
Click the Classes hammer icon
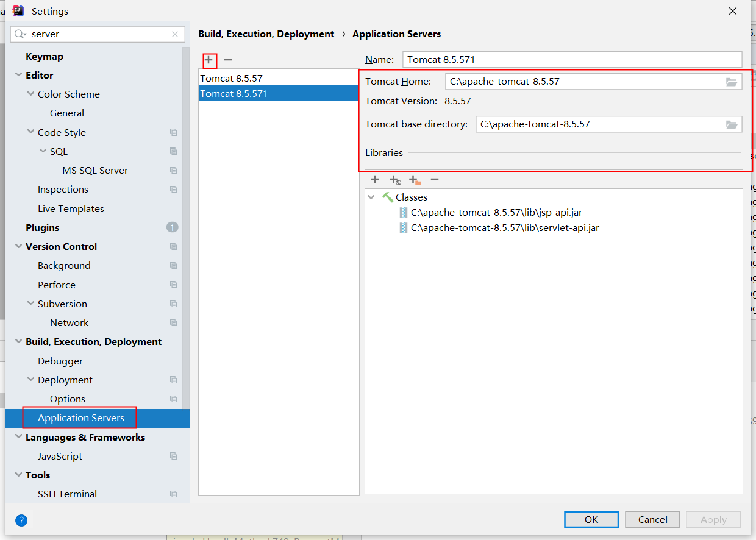click(388, 197)
